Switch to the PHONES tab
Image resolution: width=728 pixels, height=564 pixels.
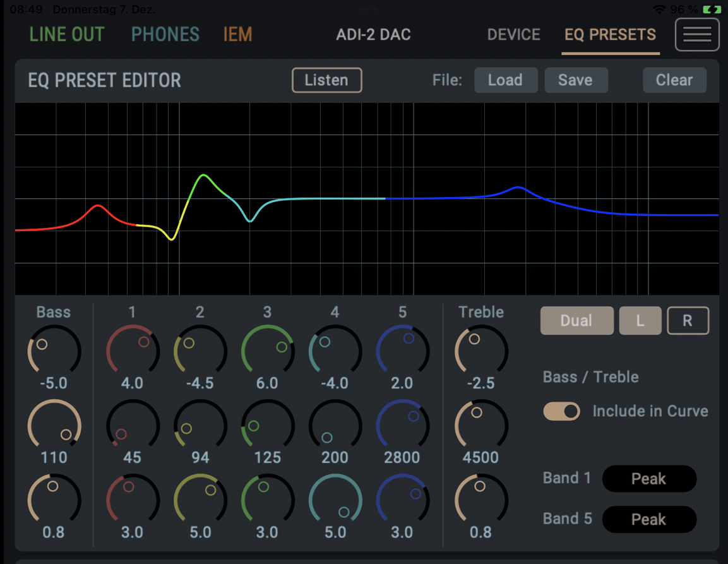165,34
